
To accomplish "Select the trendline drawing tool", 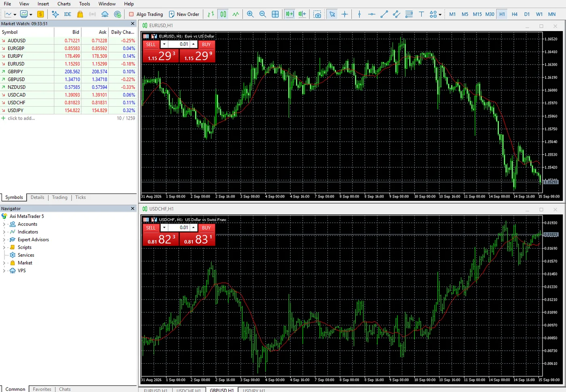I will (384, 14).
